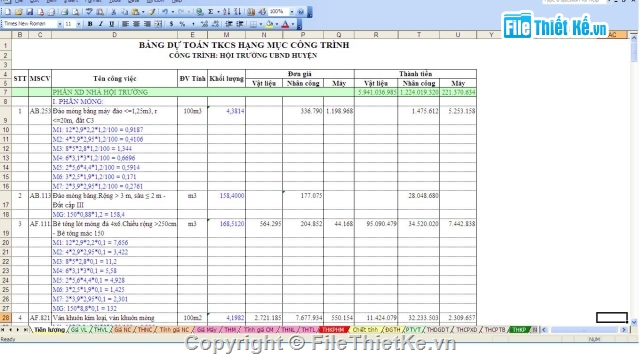The image size is (640, 361).
Task: Click the Increase Indent icon
Action: pos(240,24)
